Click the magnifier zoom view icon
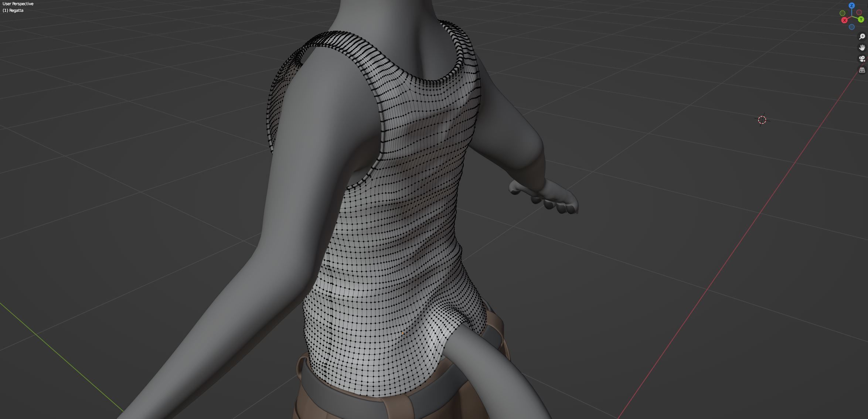868x419 pixels. (x=862, y=37)
